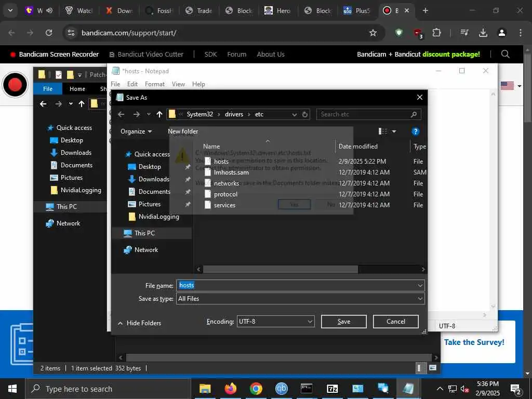The width and height of the screenshot is (532, 399).
Task: Click the blue Help icon in Save As
Action: click(x=415, y=131)
